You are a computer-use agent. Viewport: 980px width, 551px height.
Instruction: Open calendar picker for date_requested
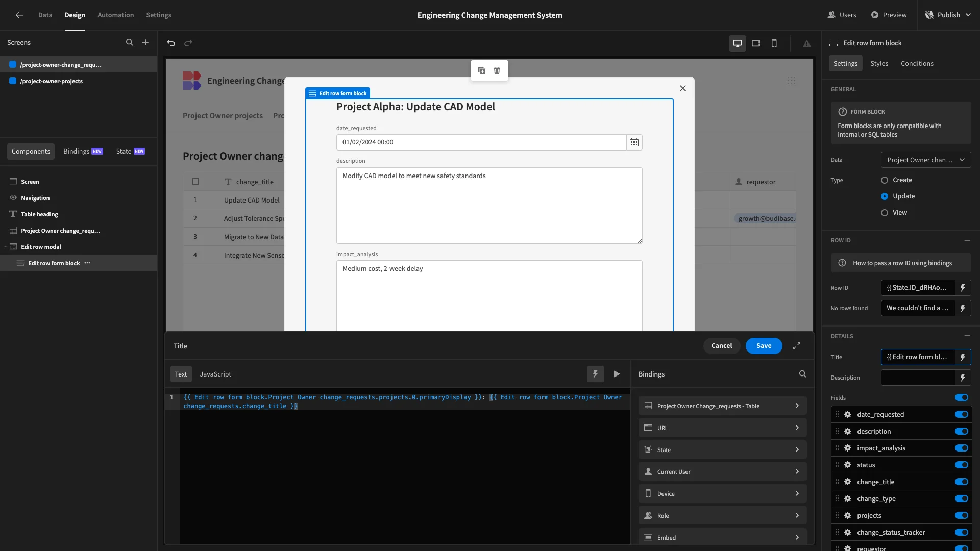pos(634,142)
